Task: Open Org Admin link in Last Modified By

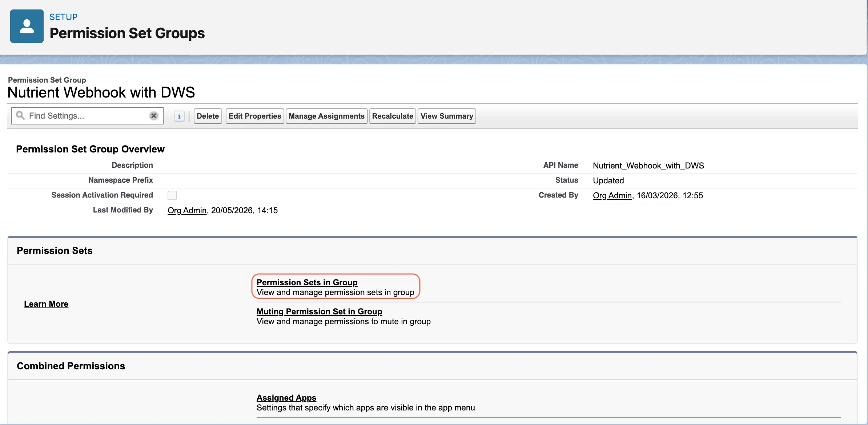Action: [x=187, y=210]
